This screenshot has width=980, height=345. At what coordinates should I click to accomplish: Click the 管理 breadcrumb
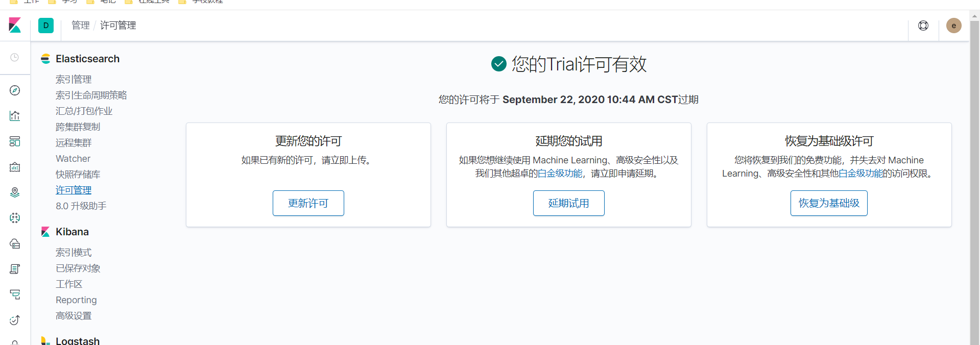point(80,26)
